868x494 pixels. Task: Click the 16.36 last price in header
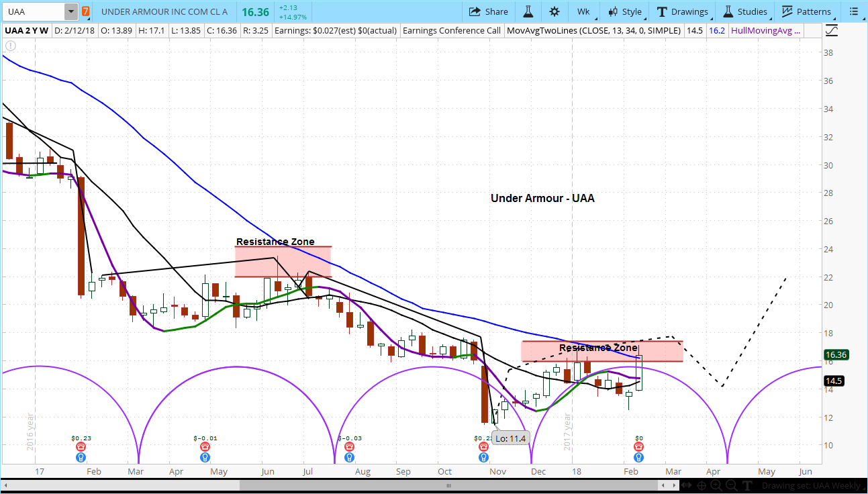pos(254,11)
